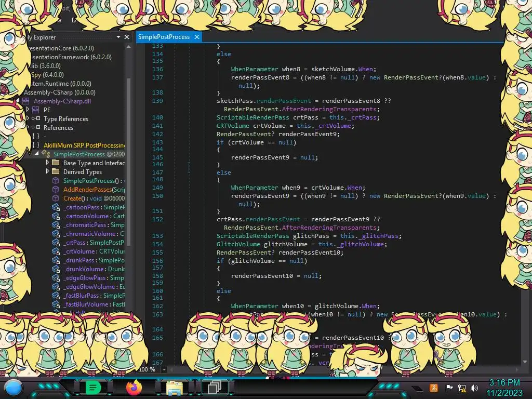Follow the this._glitchVolume link on line 154

pos(352,244)
